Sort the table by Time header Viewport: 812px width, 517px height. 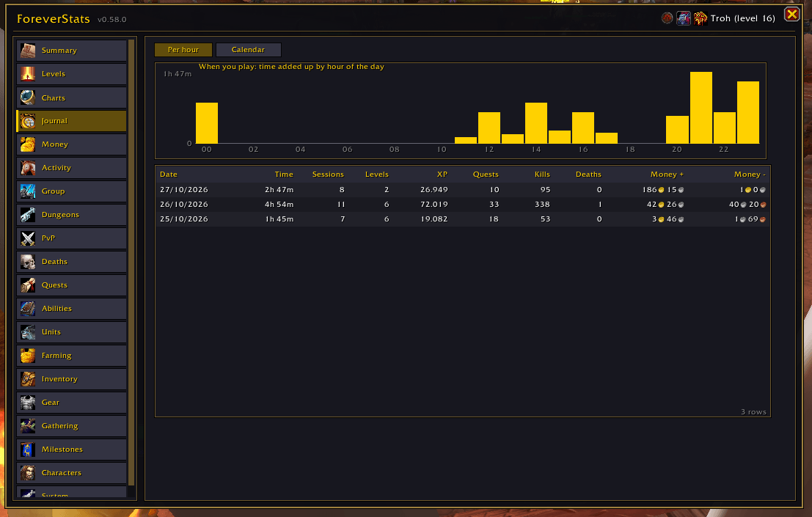pos(284,175)
